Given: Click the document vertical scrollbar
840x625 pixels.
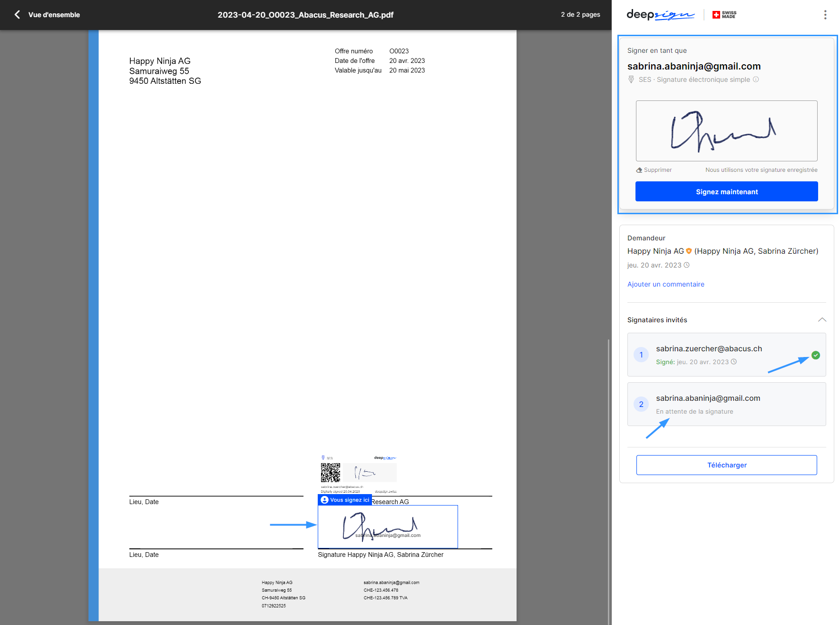Looking at the screenshot, I should 608,476.
